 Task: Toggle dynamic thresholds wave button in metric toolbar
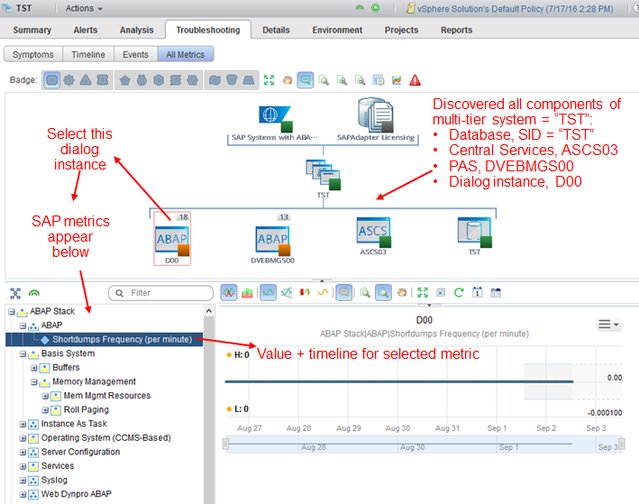click(x=229, y=293)
